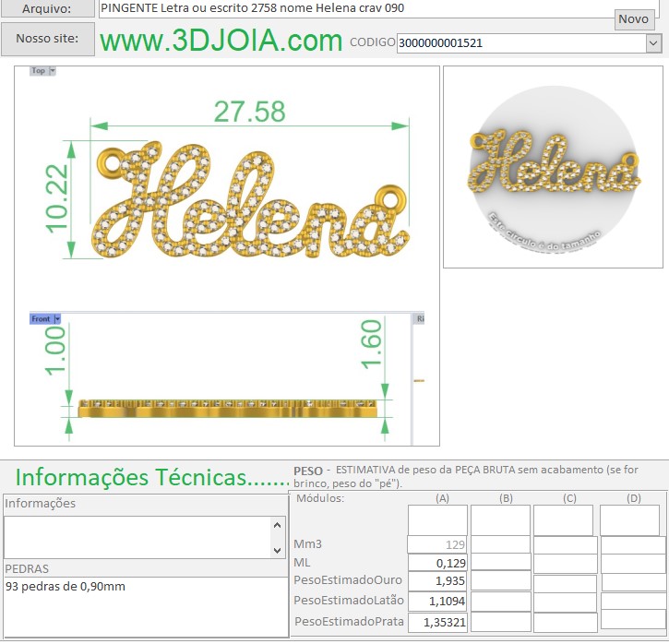Click the Informações scrollbar up arrow

pos(278,525)
